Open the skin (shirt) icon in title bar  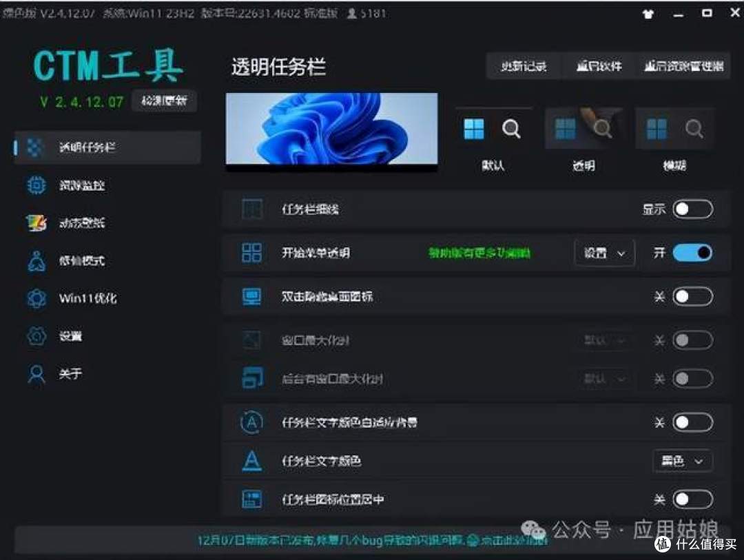pos(648,14)
